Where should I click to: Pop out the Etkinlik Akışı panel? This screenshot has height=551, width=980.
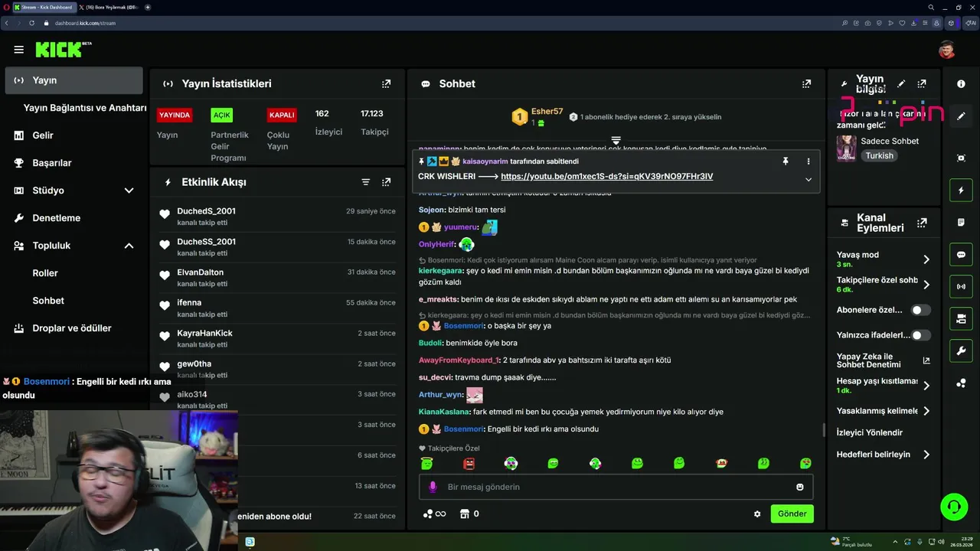(x=386, y=182)
